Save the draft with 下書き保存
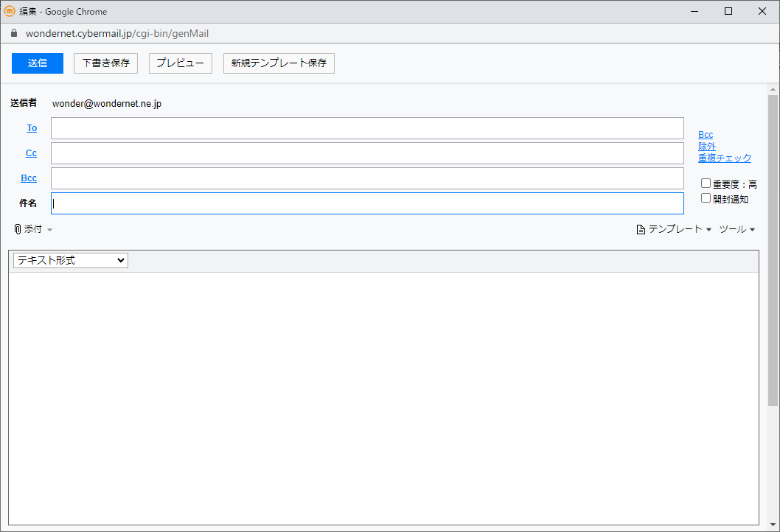 [x=105, y=63]
